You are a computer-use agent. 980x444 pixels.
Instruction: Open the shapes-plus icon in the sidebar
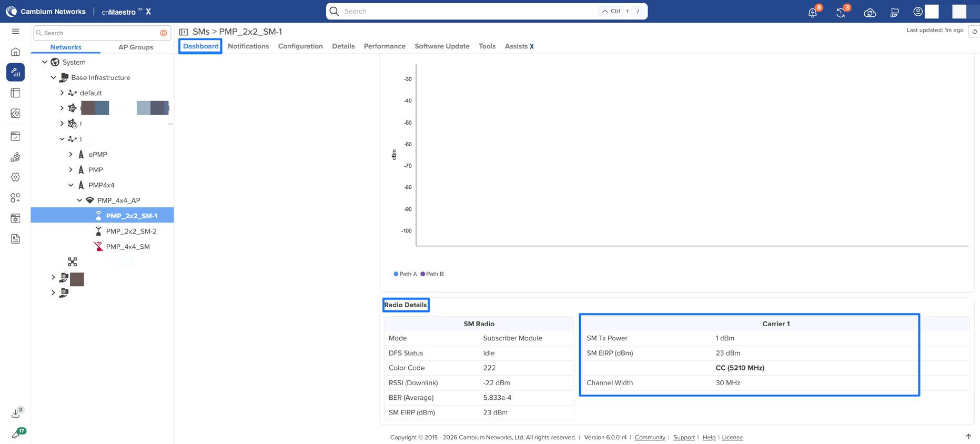pyautogui.click(x=15, y=198)
